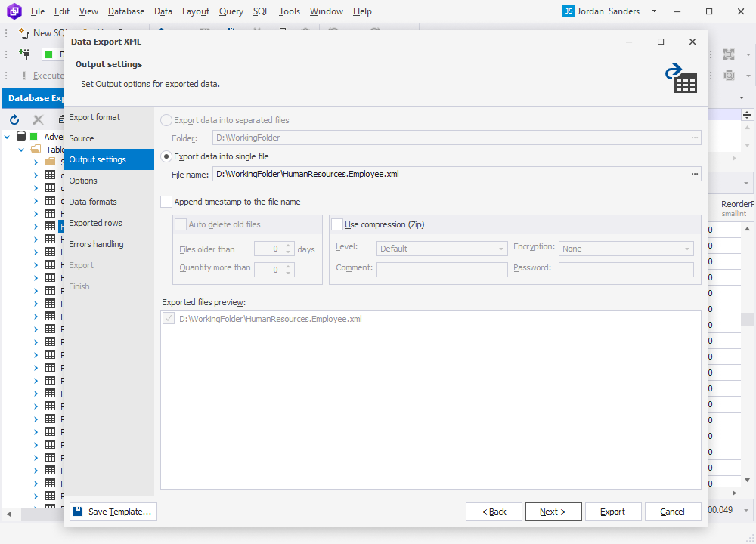
Task: Enable Append timestamp to the file name
Action: [165, 202]
